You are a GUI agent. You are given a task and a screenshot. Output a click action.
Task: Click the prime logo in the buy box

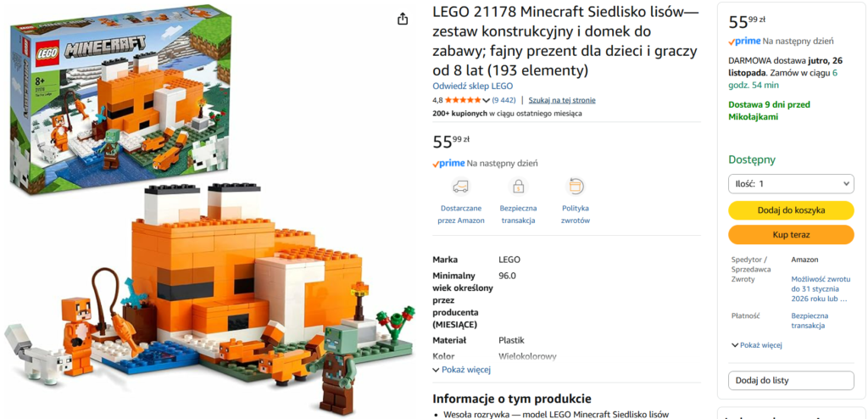744,41
